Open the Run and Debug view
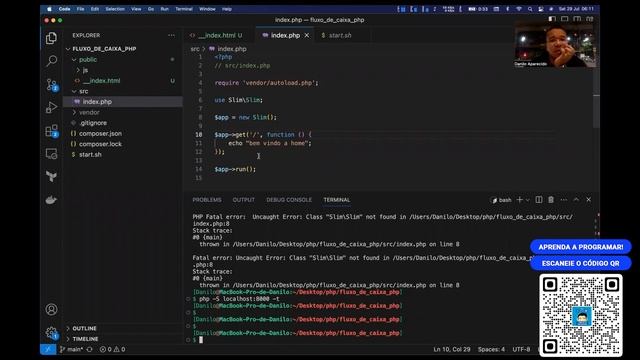The width and height of the screenshot is (640, 360). tap(51, 107)
